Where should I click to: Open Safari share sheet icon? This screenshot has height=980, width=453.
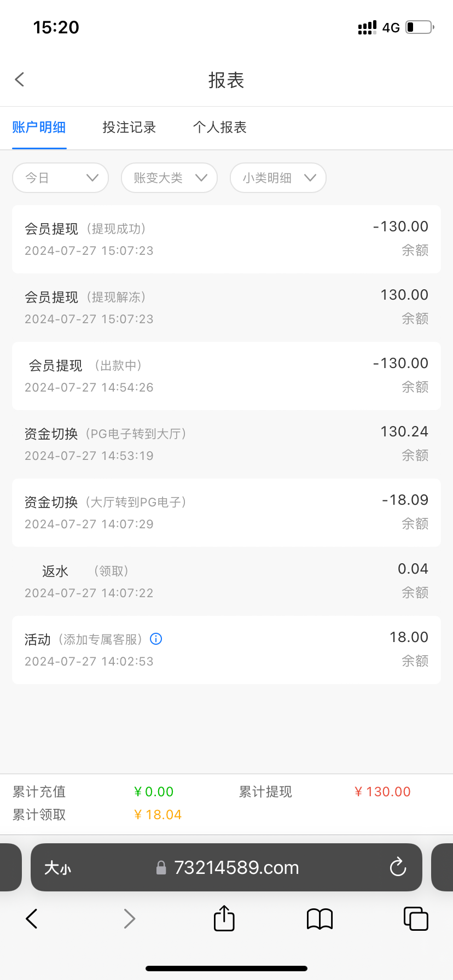tap(224, 919)
